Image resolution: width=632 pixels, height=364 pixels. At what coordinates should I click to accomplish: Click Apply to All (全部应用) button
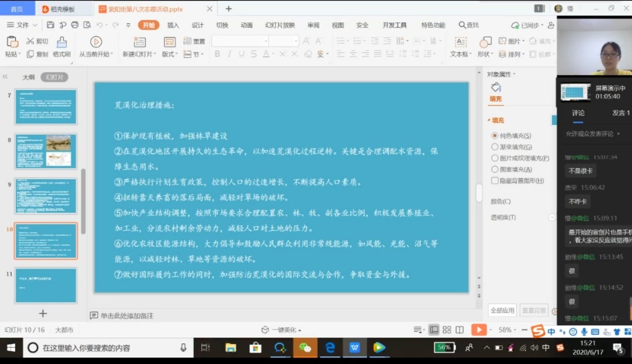click(502, 310)
